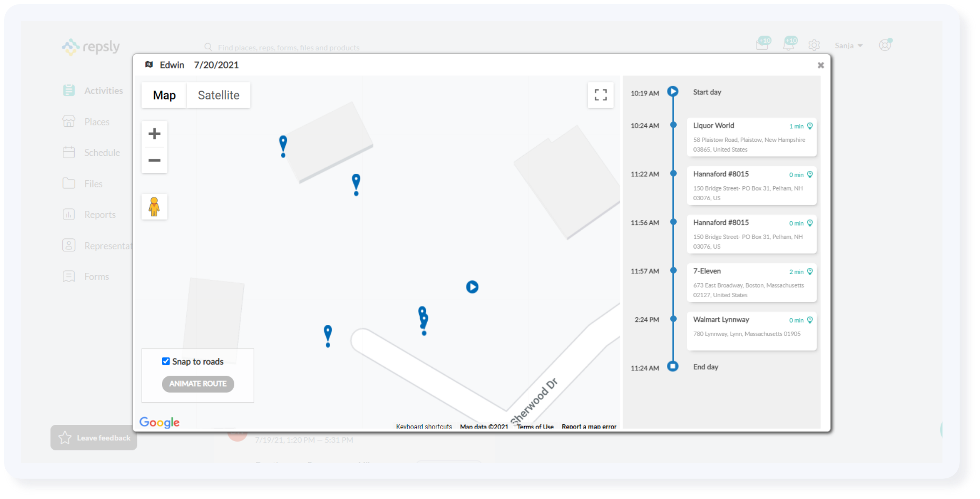This screenshot has height=499, width=980.
Task: Enable Snap to roads checkbox
Action: (166, 361)
